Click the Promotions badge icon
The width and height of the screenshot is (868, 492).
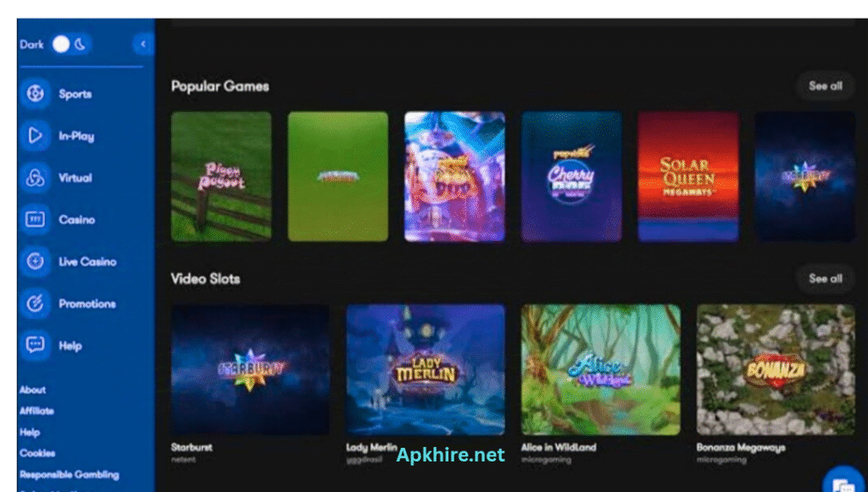[36, 304]
